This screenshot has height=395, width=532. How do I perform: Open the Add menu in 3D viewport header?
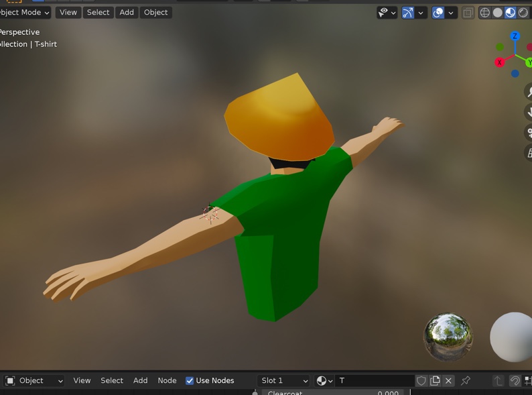[127, 13]
